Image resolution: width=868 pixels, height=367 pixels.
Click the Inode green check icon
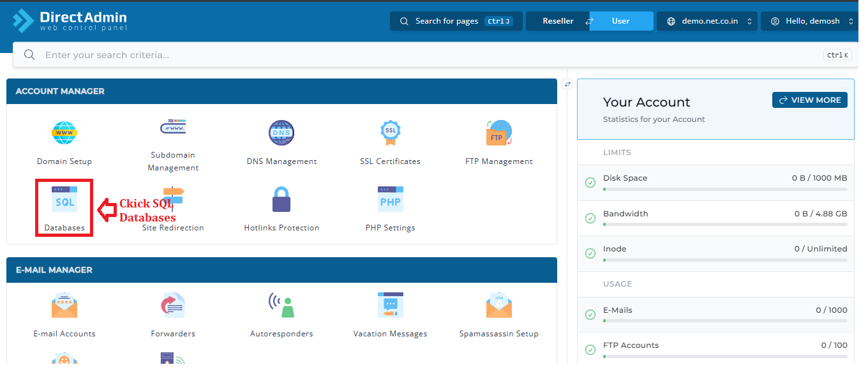(590, 253)
